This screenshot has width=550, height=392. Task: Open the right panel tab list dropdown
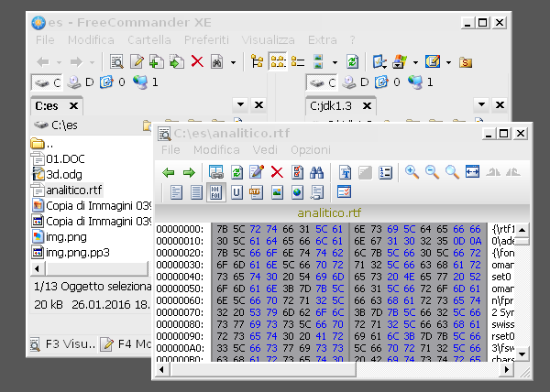(x=481, y=104)
